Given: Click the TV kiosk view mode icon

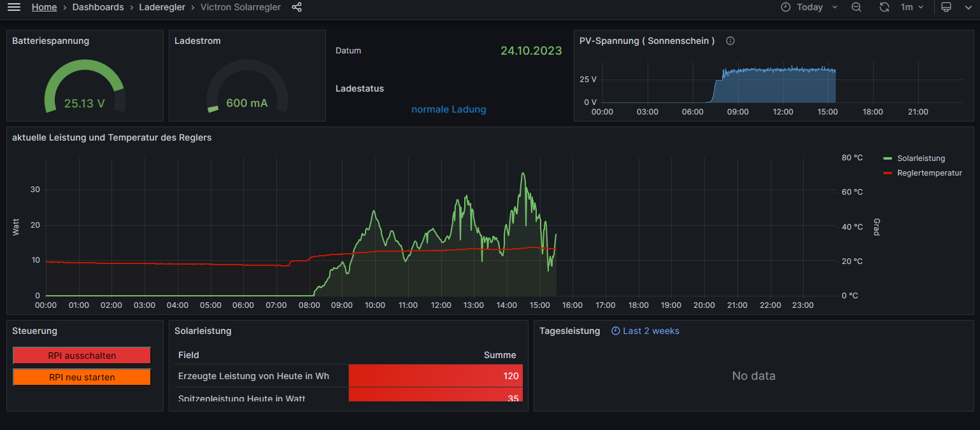Looking at the screenshot, I should [946, 7].
